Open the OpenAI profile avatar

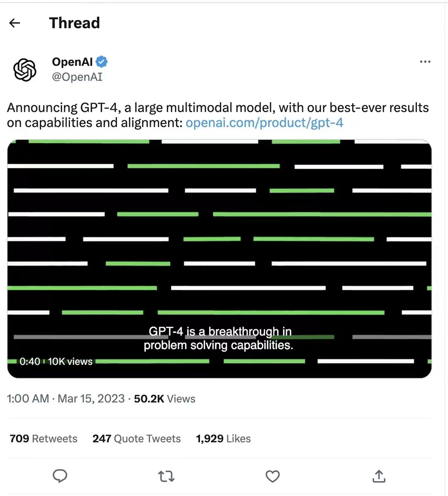click(x=24, y=70)
